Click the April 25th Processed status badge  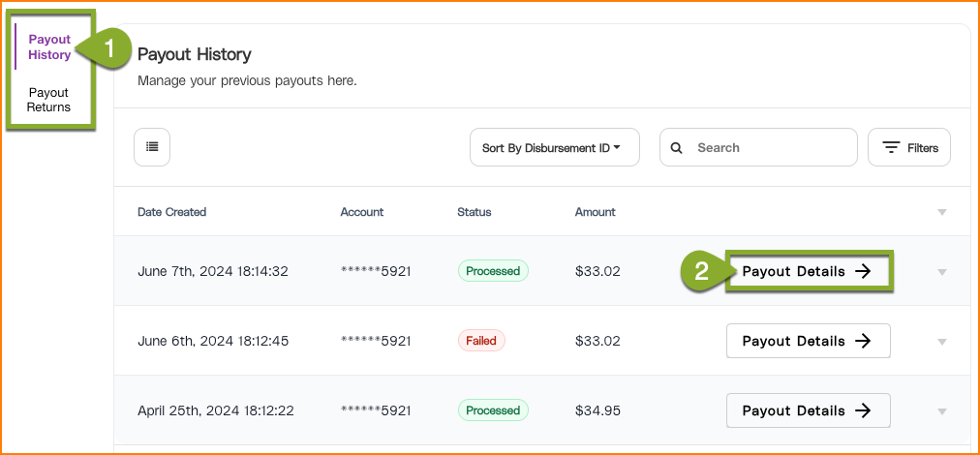tap(493, 410)
